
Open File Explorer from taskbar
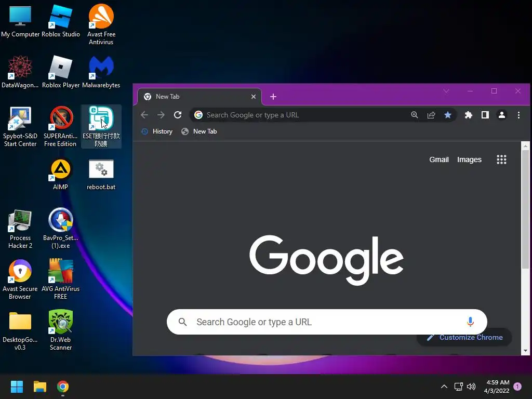pyautogui.click(x=39, y=387)
